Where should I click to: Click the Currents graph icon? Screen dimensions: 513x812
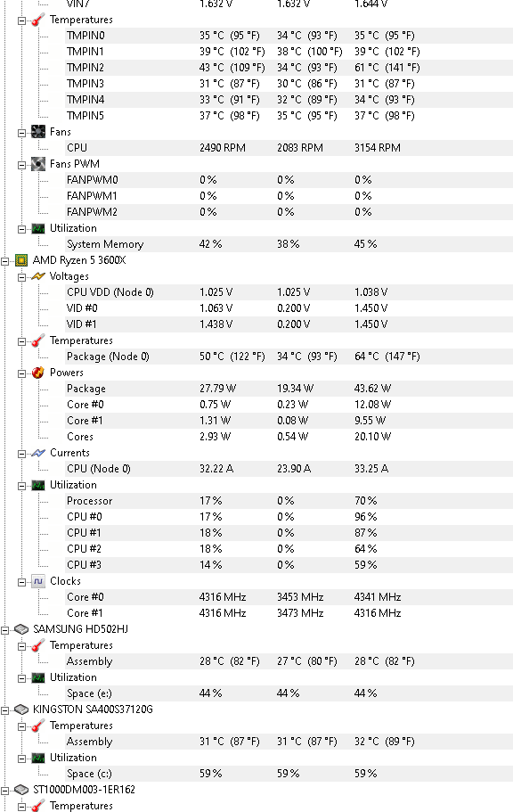click(x=38, y=453)
